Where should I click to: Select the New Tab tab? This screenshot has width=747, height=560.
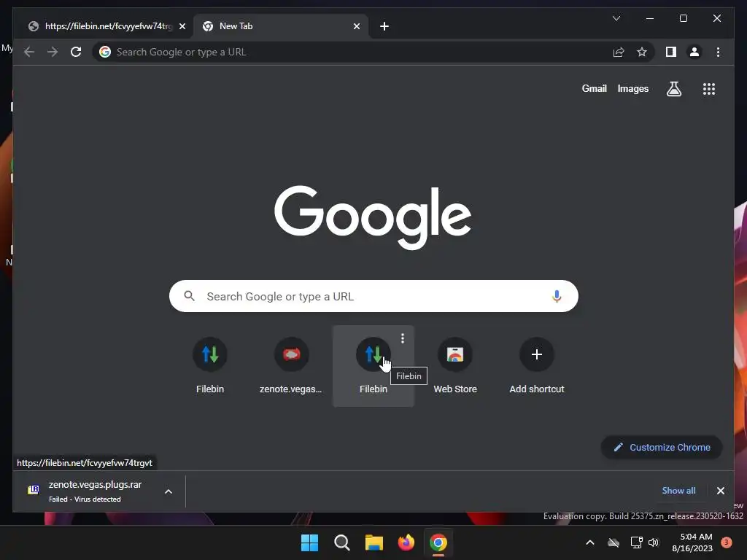[281, 26]
